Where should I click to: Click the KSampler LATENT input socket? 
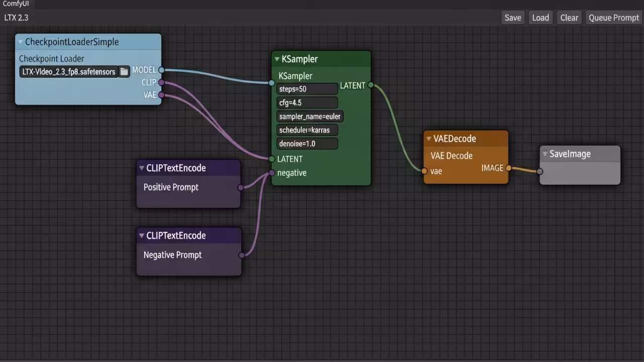click(272, 159)
